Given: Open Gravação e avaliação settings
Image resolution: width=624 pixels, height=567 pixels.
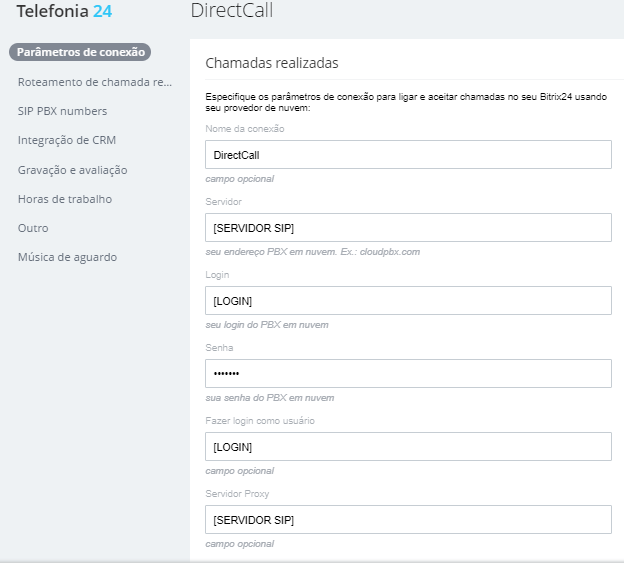Looking at the screenshot, I should click(72, 170).
